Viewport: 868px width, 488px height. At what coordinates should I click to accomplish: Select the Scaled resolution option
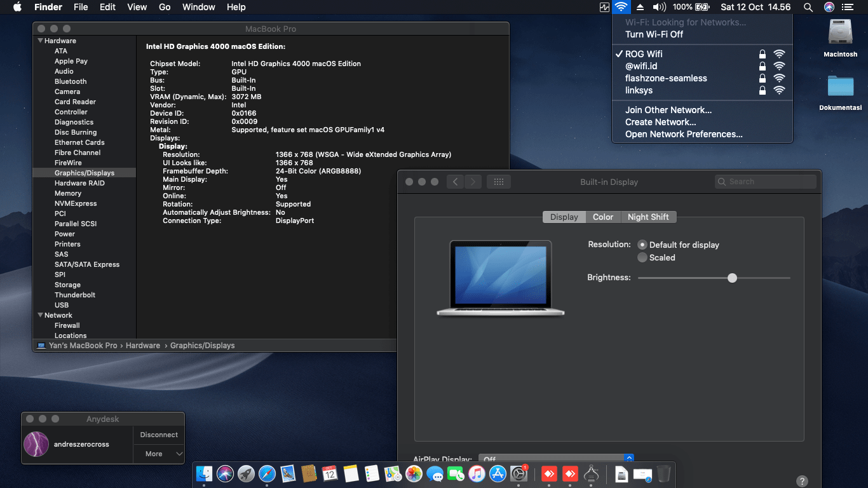tap(642, 257)
